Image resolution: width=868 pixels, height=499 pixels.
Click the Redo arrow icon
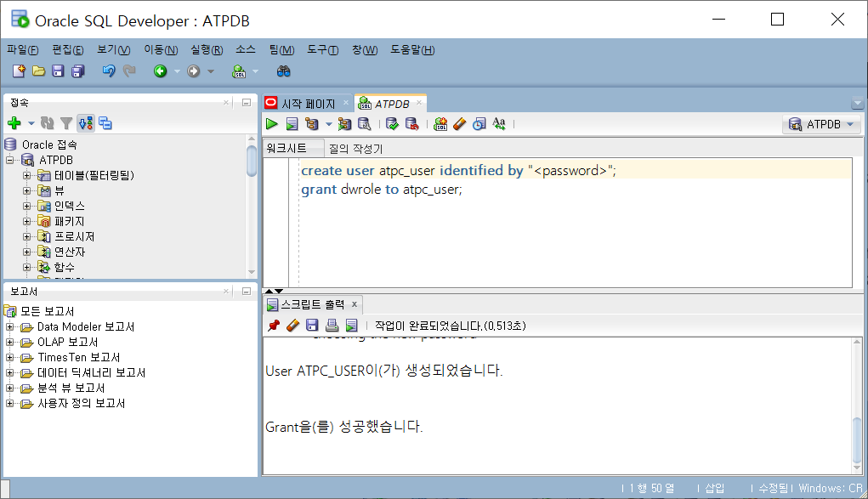coord(129,71)
